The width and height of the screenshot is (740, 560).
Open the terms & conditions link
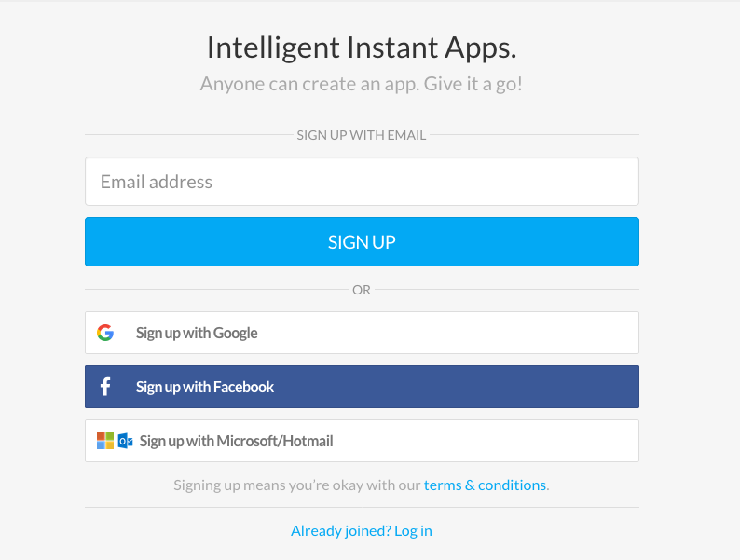(x=485, y=485)
